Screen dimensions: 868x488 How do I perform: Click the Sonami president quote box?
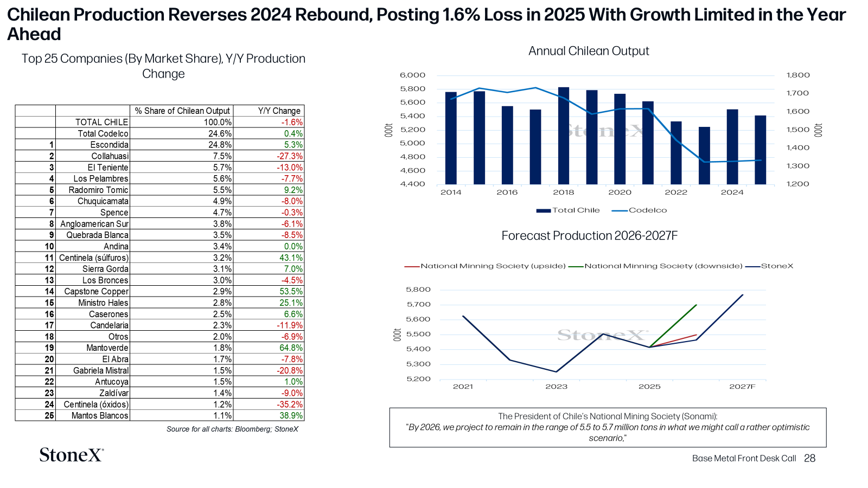tap(608, 427)
